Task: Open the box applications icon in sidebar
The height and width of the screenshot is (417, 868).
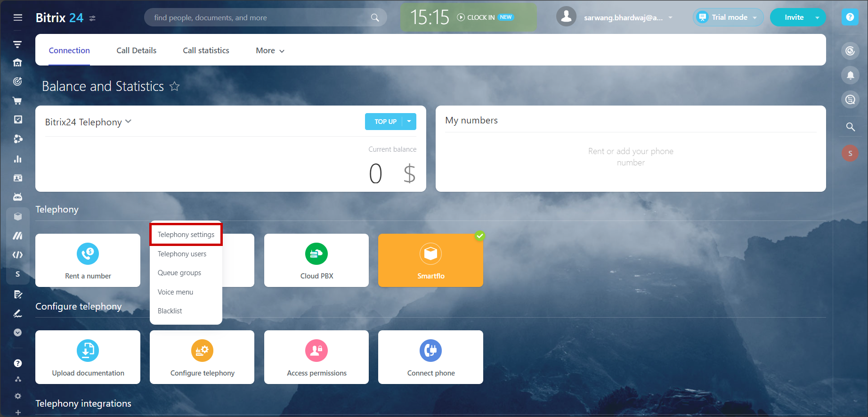Action: 17,216
